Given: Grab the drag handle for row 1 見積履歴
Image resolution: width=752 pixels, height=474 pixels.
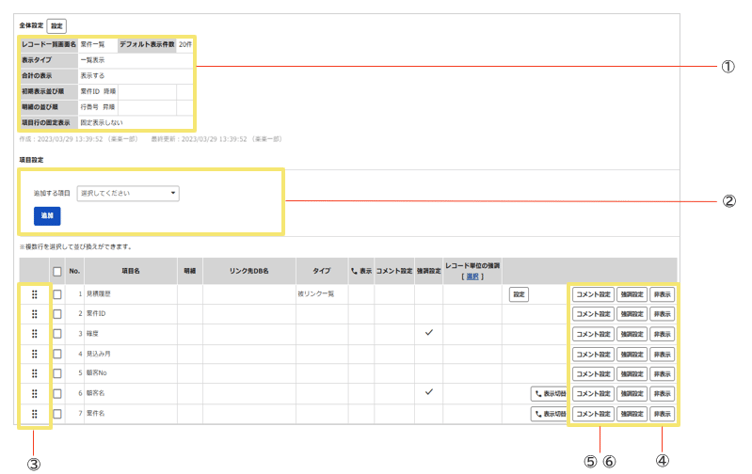Looking at the screenshot, I should pos(35,295).
